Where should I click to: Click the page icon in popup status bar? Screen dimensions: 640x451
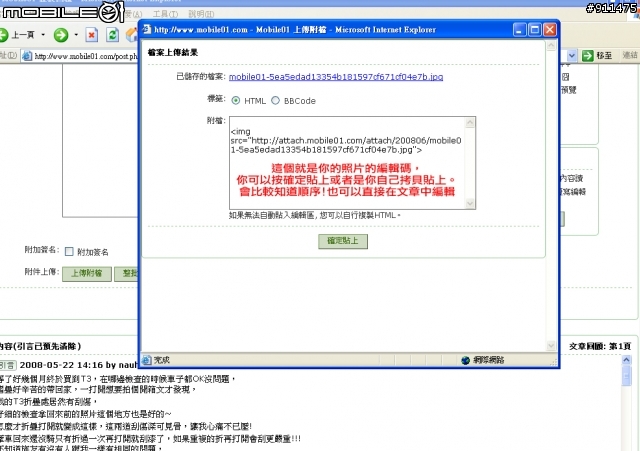pyautogui.click(x=146, y=360)
